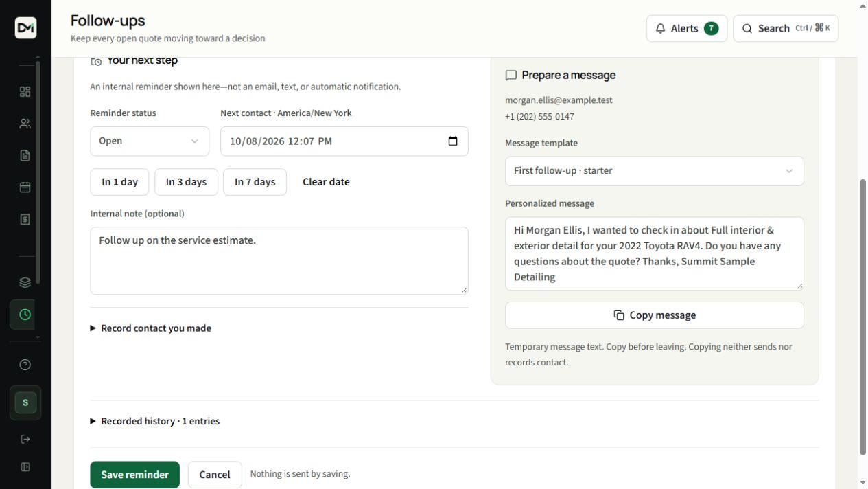Open the date picker calendar icon

(x=453, y=141)
